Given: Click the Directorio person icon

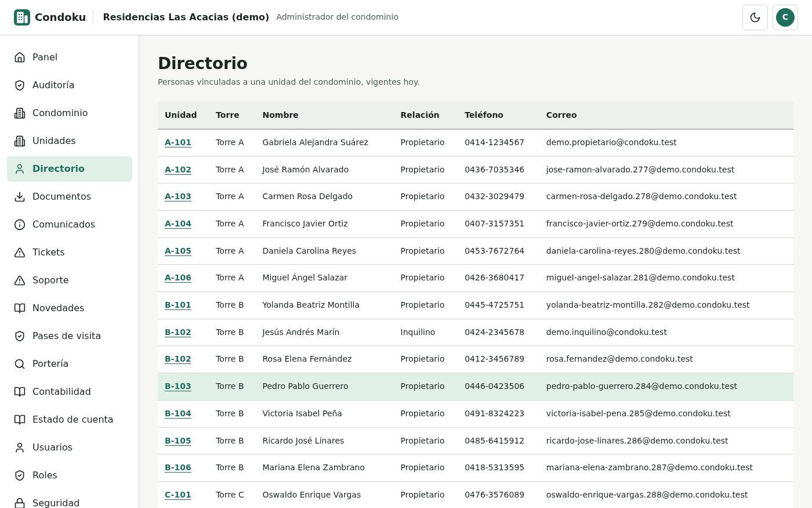Looking at the screenshot, I should coord(20,169).
